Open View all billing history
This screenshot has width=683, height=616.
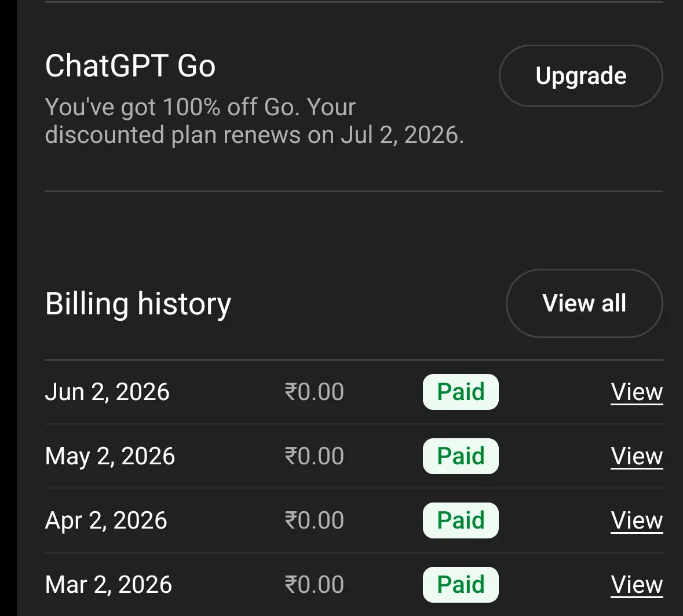pyautogui.click(x=584, y=303)
